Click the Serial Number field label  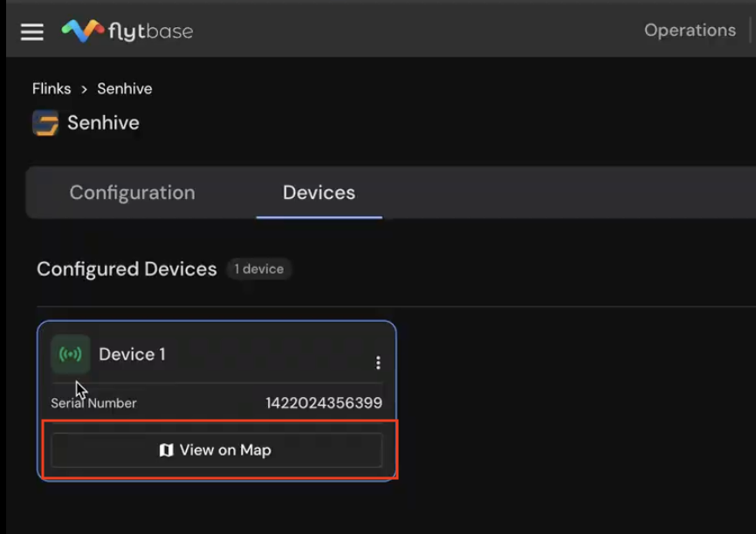click(93, 403)
